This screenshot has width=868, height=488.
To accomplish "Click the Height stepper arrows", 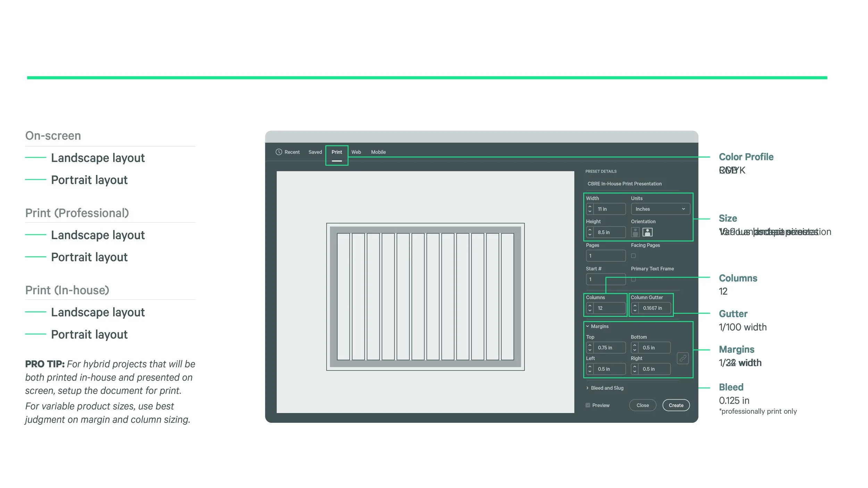I will (x=590, y=232).
